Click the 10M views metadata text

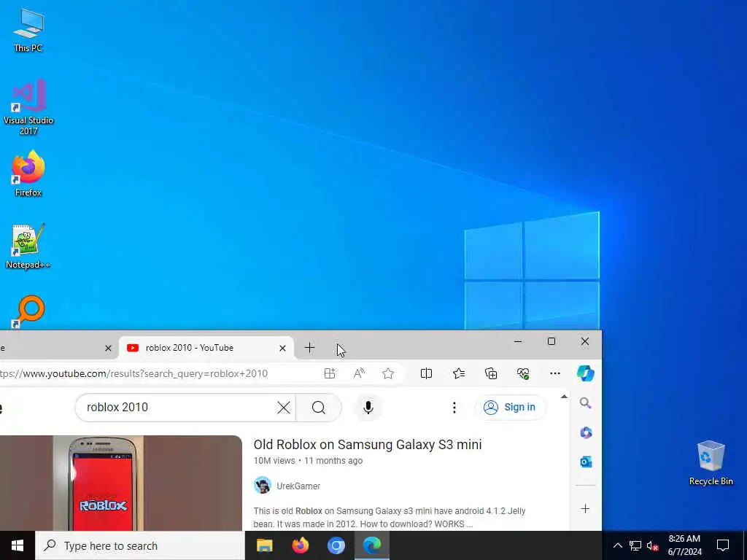pyautogui.click(x=274, y=461)
